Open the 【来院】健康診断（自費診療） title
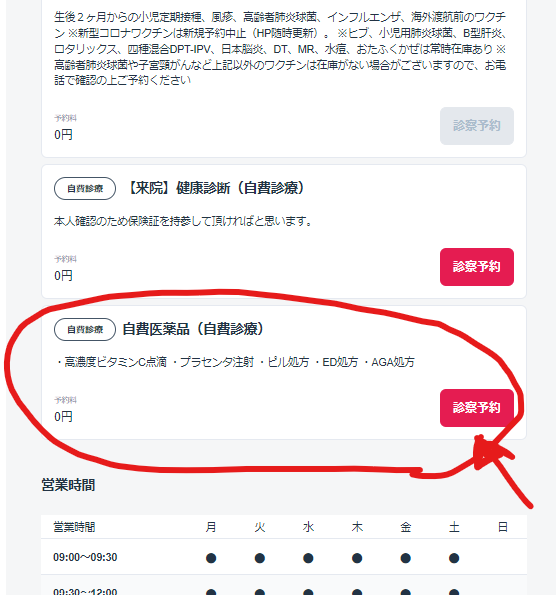Viewport: 556px width, 595px height. click(215, 188)
